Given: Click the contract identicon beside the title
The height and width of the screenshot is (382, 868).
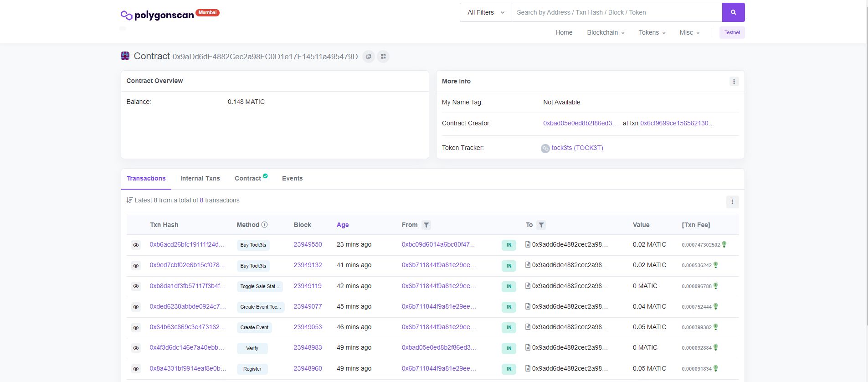Looking at the screenshot, I should click(125, 56).
